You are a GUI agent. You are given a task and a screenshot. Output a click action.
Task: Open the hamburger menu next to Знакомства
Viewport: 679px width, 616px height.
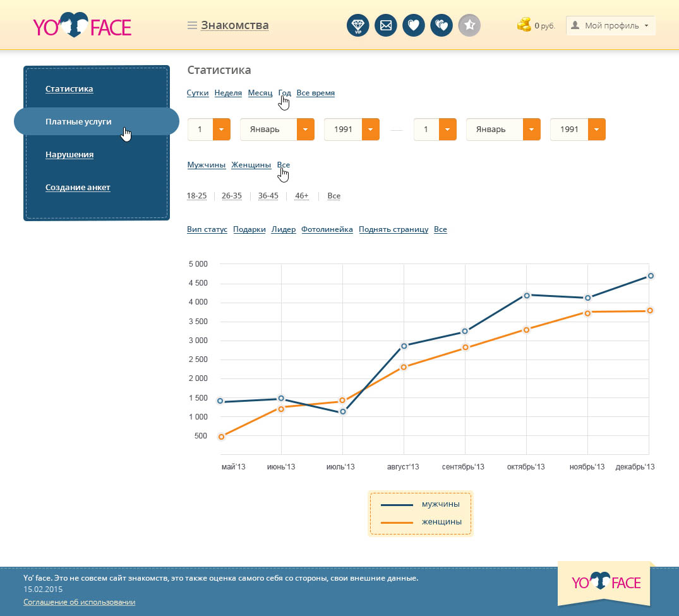point(192,25)
